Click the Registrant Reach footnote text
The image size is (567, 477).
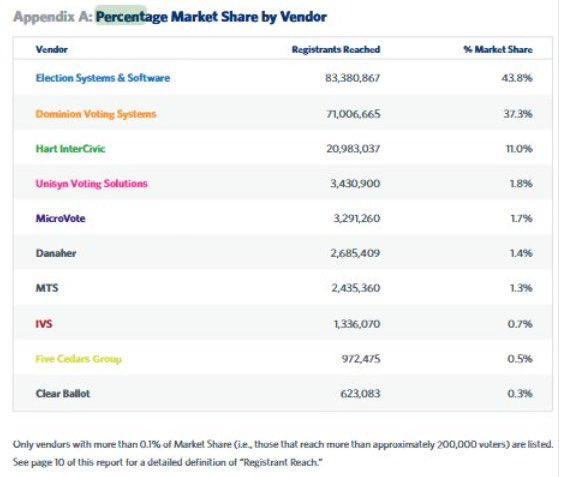coord(167,462)
